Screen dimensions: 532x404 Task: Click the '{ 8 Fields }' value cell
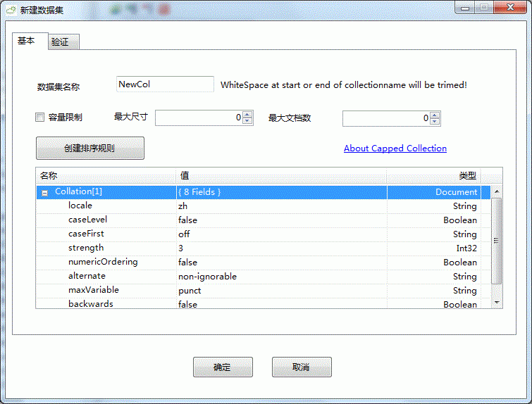pos(281,192)
